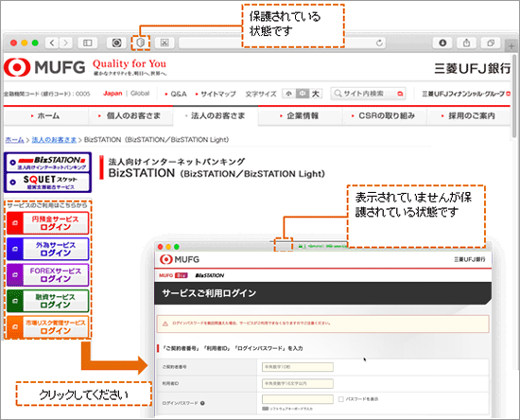This screenshot has height=420, width=520.
Task: Open the SQUET スケット sidebar banner
Action: coord(48,183)
